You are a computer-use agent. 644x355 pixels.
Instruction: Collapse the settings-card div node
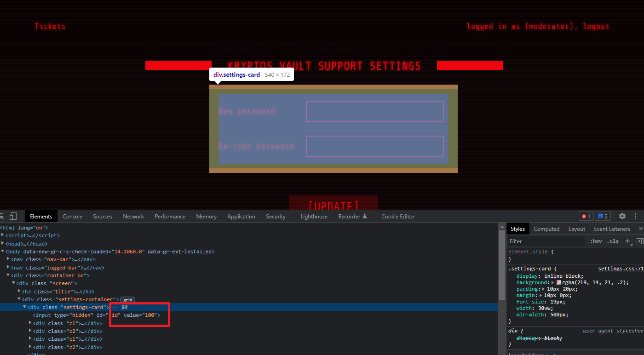(x=25, y=307)
